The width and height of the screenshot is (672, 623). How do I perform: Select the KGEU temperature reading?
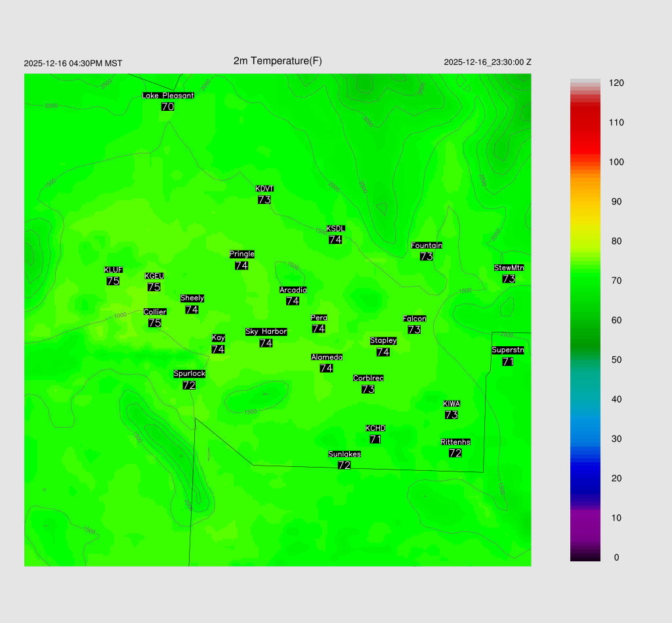(x=154, y=287)
